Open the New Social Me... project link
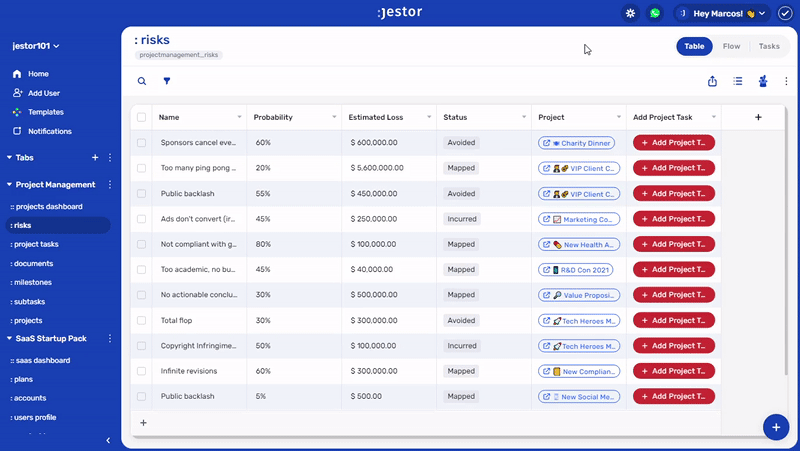800x451 pixels. point(579,396)
